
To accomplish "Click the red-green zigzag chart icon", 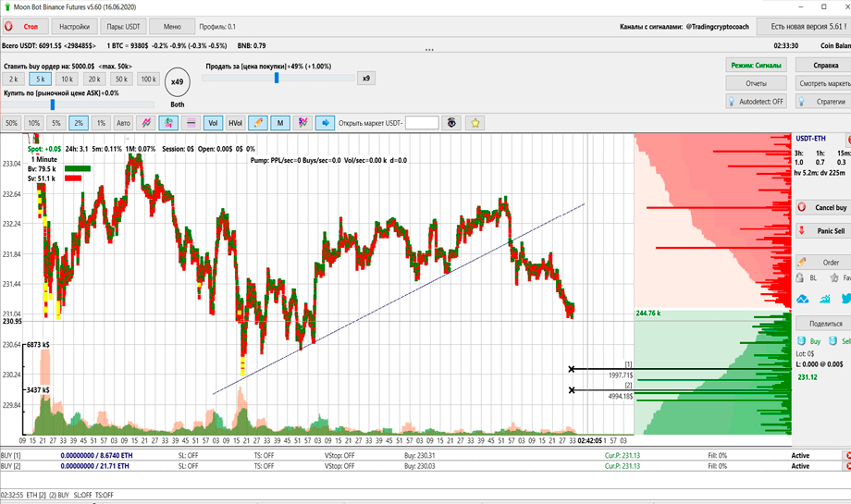I will 146,122.
